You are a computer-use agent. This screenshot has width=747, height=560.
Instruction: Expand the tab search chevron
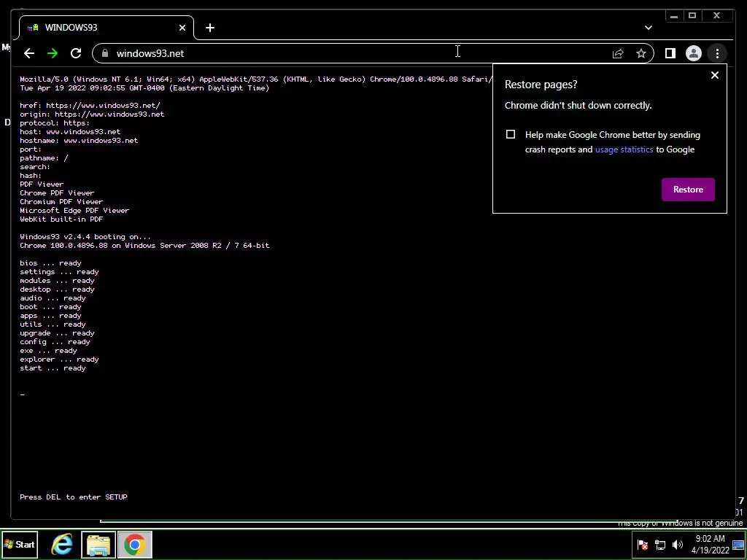click(649, 28)
